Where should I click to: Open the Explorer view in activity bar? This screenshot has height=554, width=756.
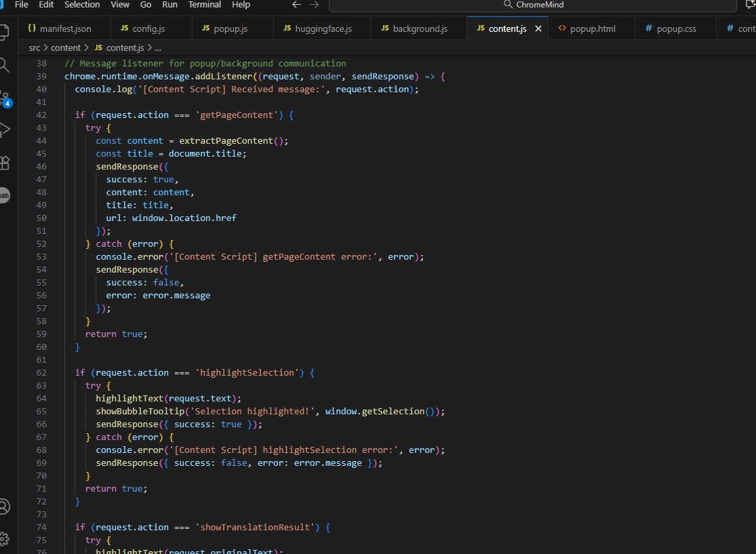[4, 31]
